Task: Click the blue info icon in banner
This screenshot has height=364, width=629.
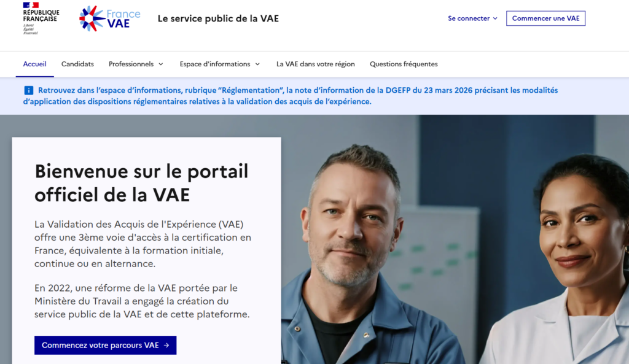Action: click(28, 90)
